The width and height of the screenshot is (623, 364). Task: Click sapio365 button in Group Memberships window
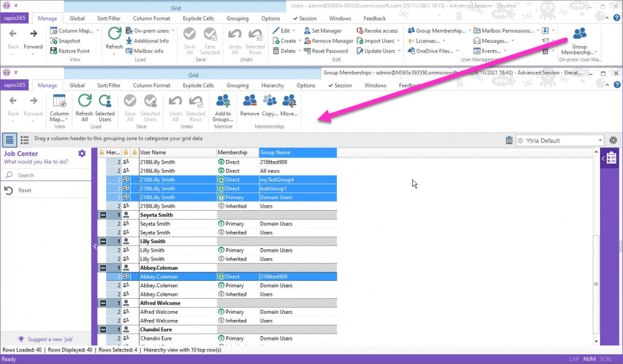[14, 85]
